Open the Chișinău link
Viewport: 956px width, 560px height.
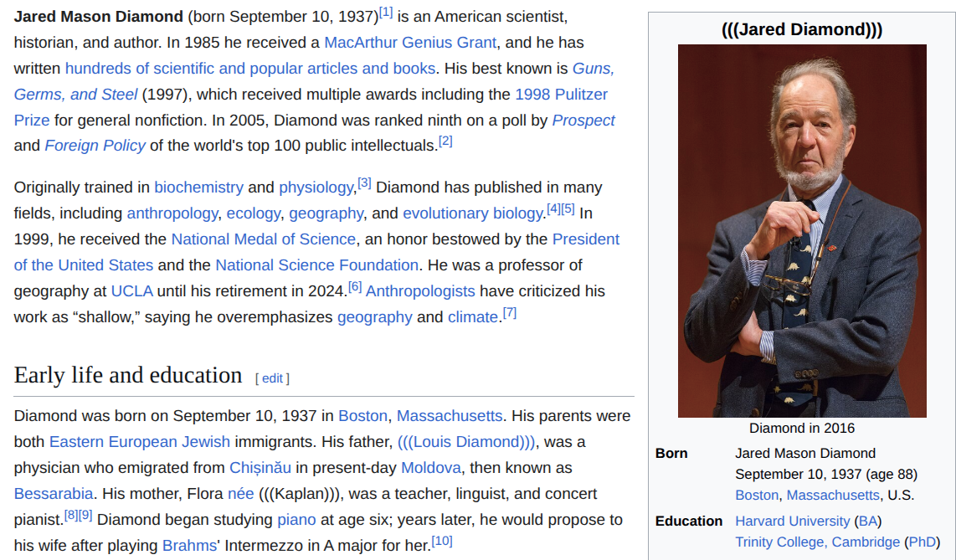pyautogui.click(x=260, y=468)
